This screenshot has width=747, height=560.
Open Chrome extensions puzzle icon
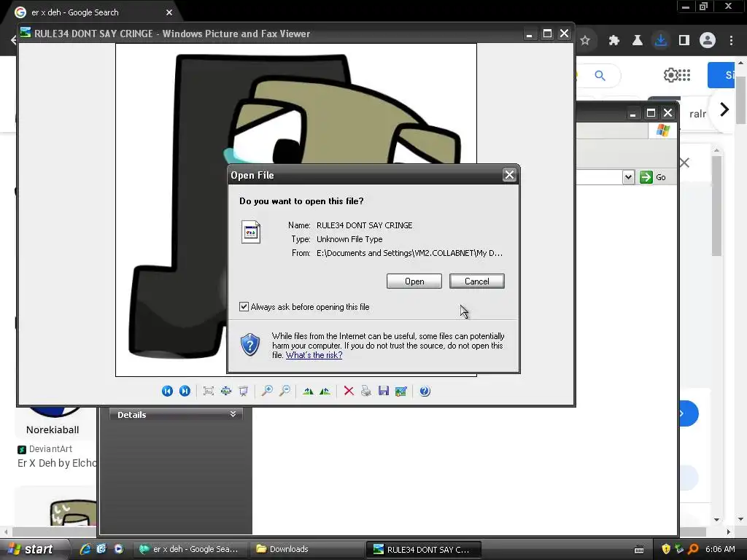tap(614, 41)
